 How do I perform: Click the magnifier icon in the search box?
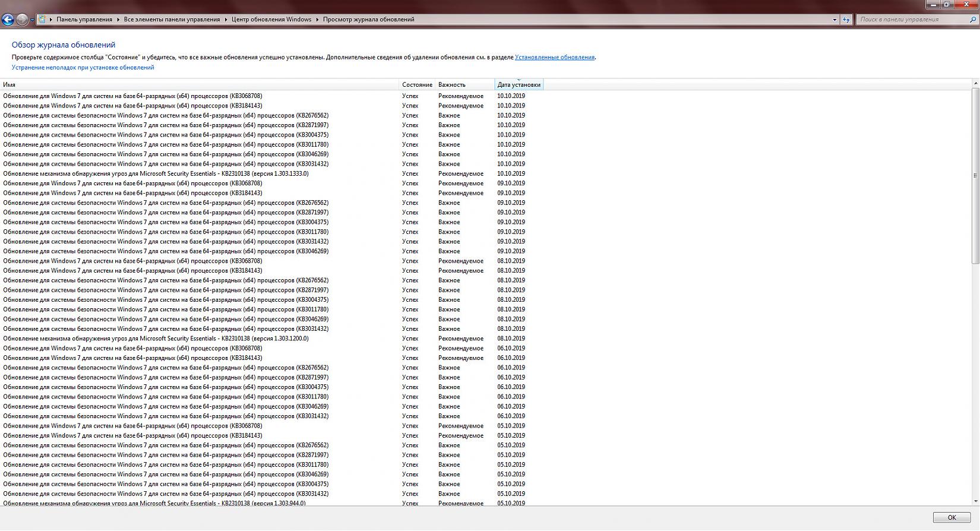pos(972,20)
